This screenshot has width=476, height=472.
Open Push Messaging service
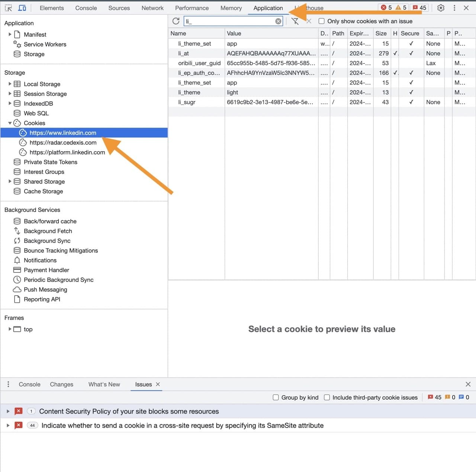pos(45,290)
